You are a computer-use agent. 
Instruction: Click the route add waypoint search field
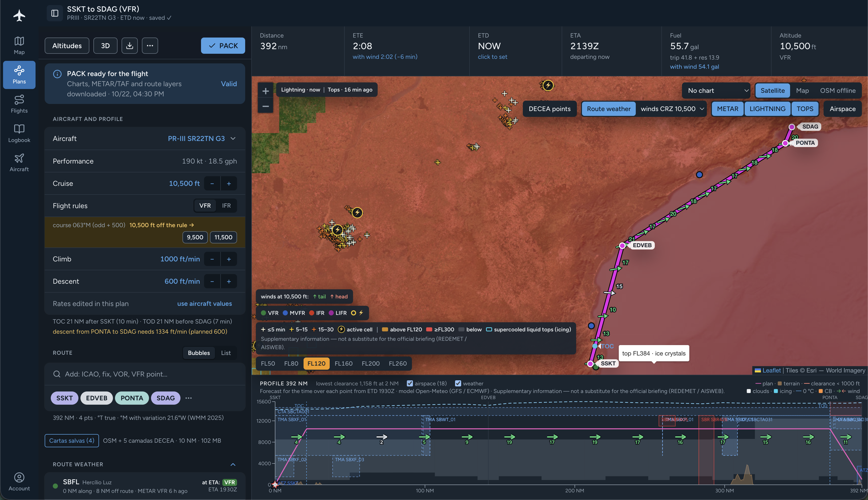click(x=145, y=374)
